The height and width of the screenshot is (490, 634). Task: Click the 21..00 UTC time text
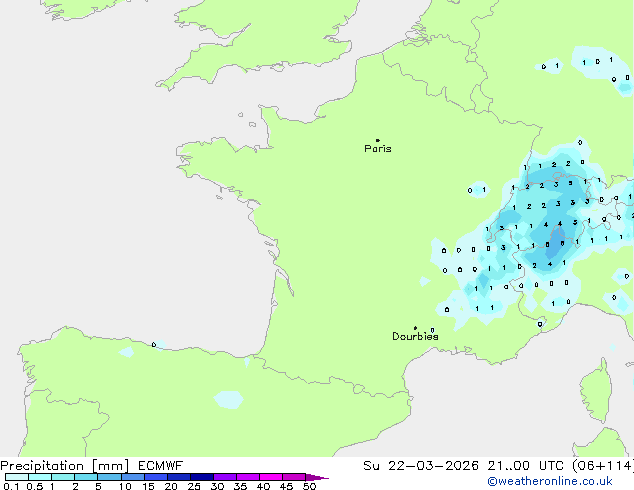click(x=526, y=466)
